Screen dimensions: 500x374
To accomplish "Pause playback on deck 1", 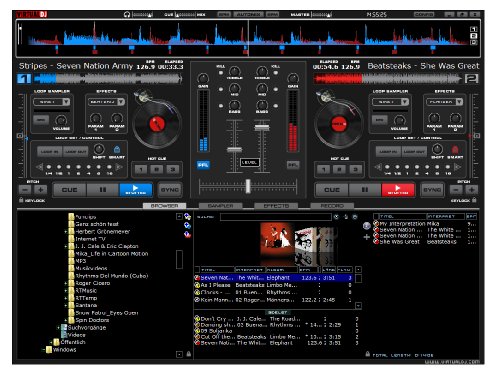I will click(103, 190).
